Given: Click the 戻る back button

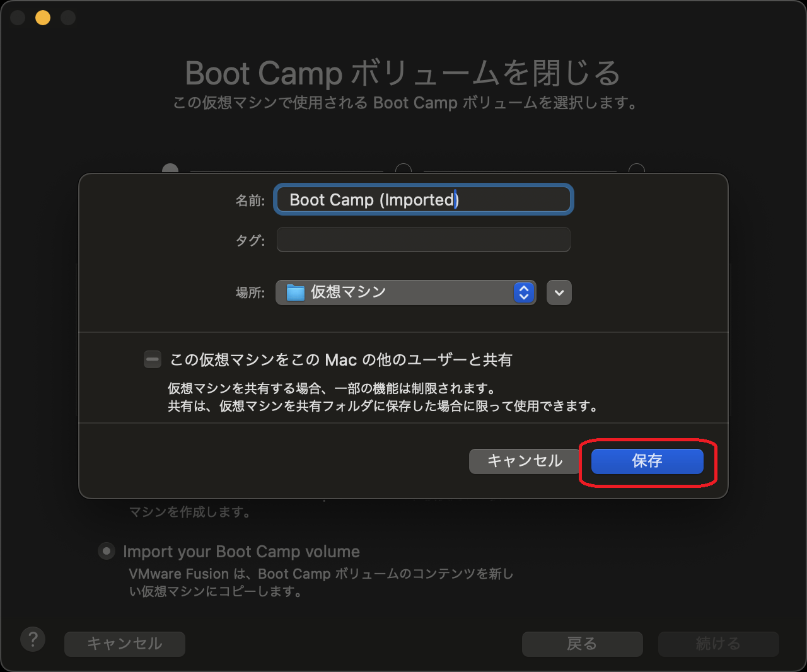Looking at the screenshot, I should [582, 644].
